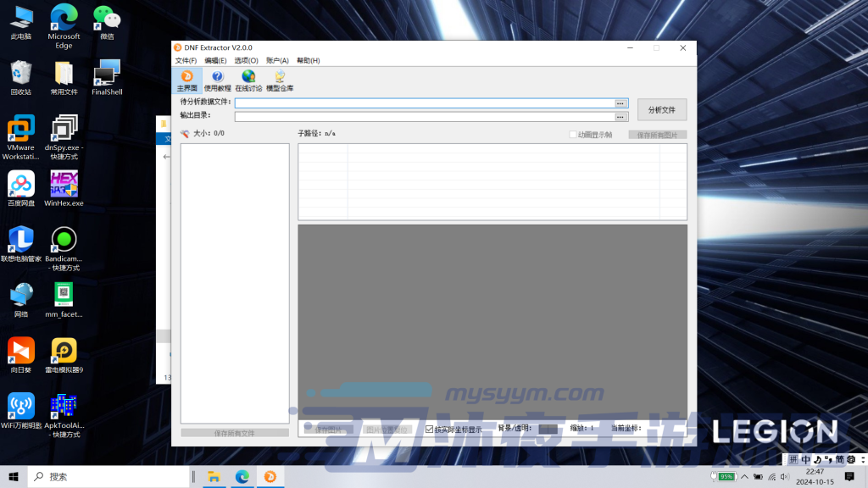Open the 文件(F) menu
868x488 pixels.
pos(186,61)
